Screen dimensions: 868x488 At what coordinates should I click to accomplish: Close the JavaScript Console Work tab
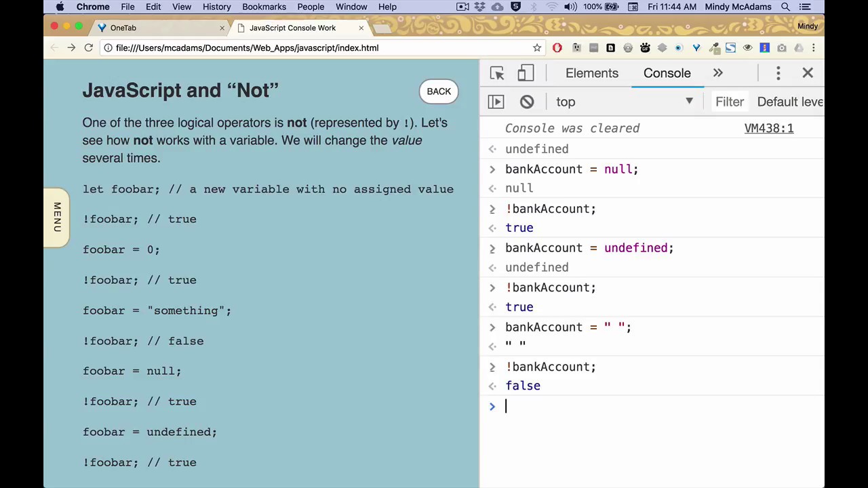(x=361, y=28)
